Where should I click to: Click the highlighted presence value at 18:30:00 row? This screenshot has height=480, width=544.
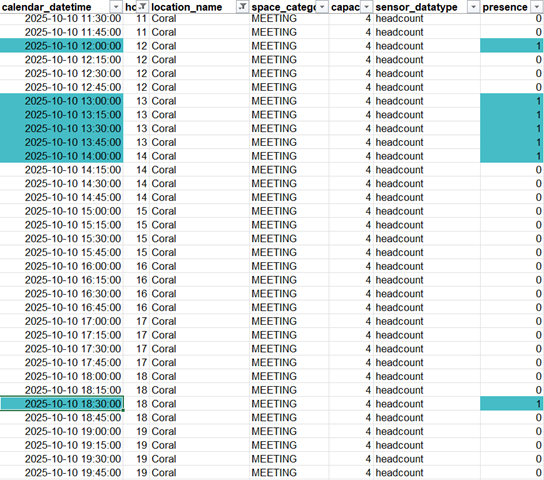pyautogui.click(x=512, y=404)
